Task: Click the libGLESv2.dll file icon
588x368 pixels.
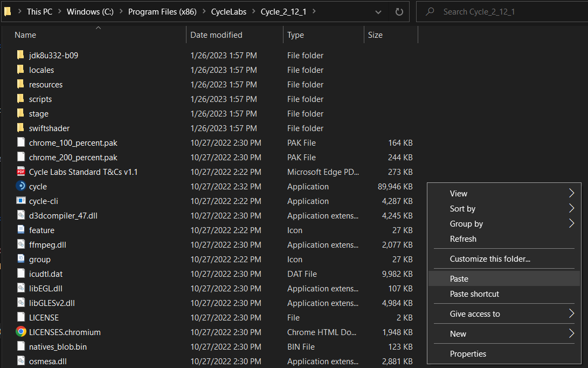Action: pyautogui.click(x=21, y=303)
